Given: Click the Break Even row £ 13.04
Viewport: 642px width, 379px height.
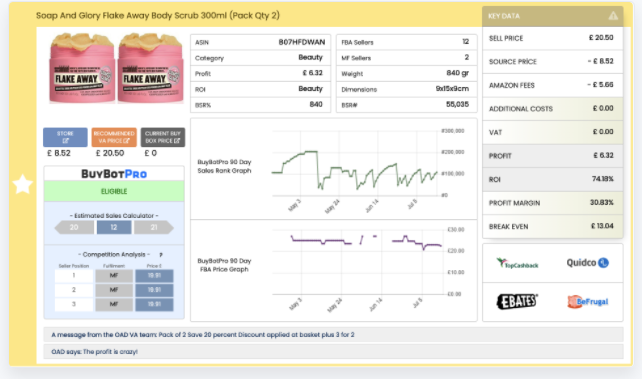Looking at the screenshot, I should pos(553,226).
